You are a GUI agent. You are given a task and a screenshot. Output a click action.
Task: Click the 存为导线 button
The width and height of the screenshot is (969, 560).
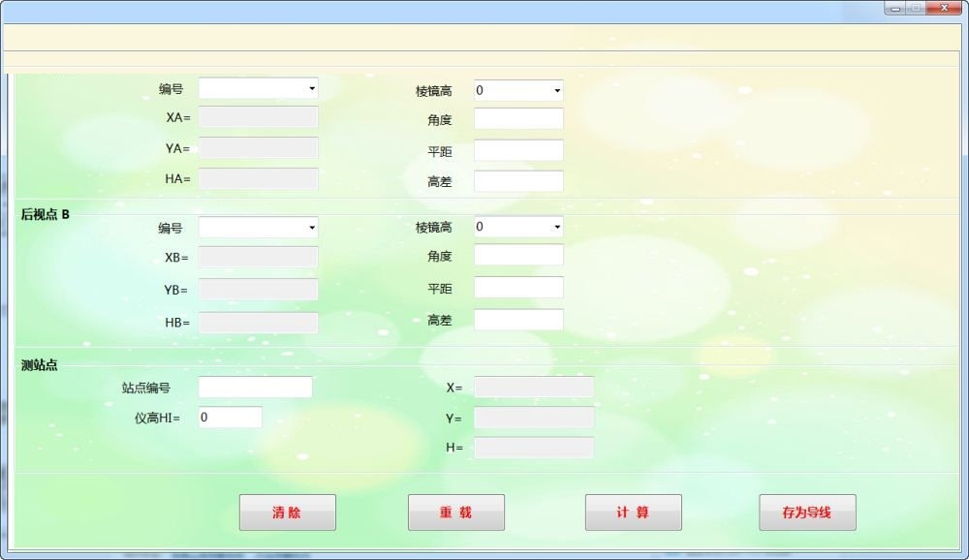pos(808,513)
